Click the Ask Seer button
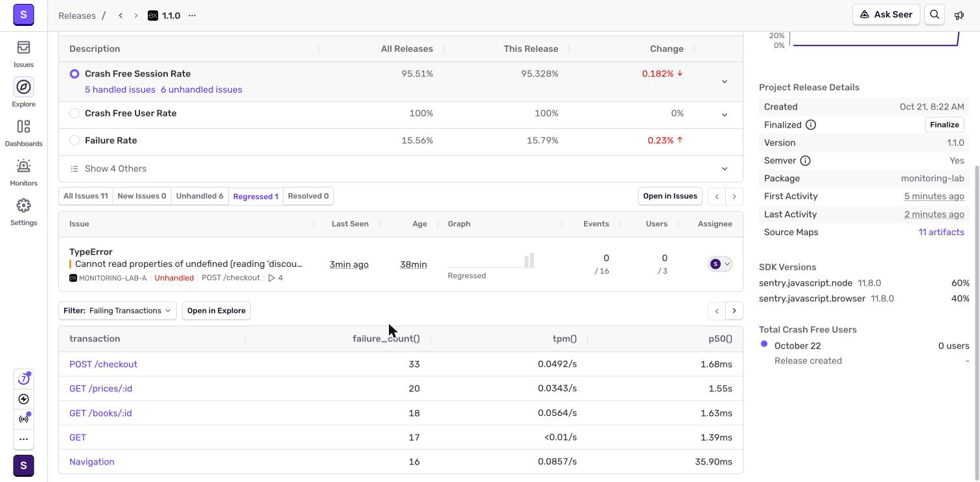The image size is (980, 482). pos(886,15)
